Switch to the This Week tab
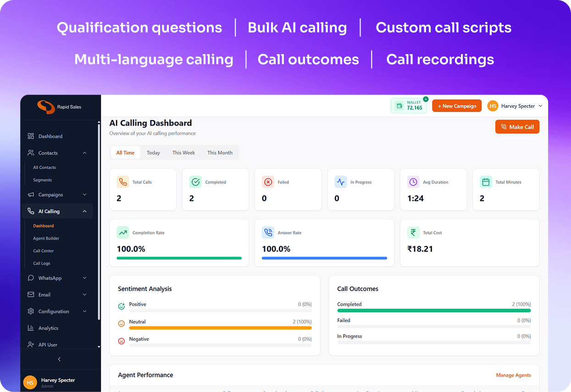The width and height of the screenshot is (571, 392). 183,153
